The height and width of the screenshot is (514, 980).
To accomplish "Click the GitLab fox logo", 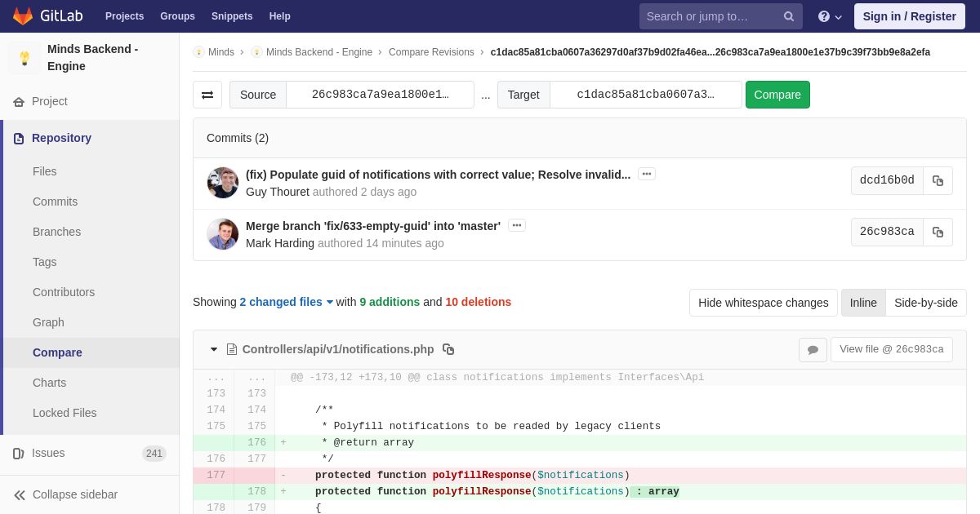I will pos(23,16).
